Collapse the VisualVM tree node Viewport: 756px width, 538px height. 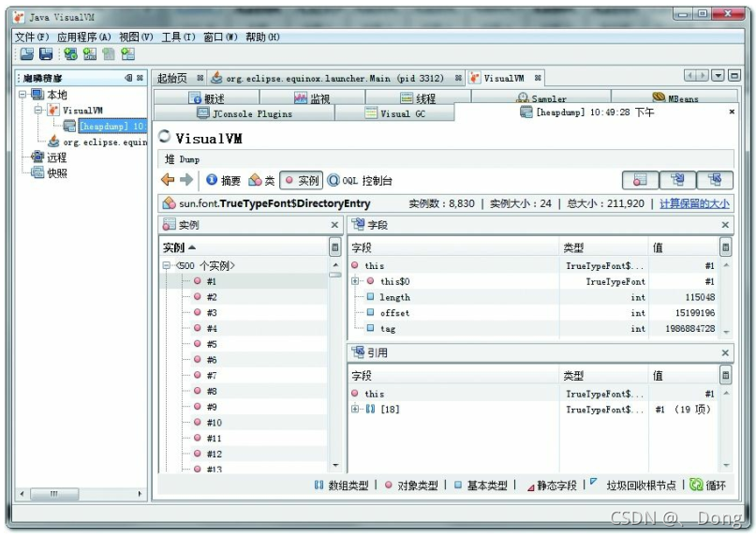(38, 110)
